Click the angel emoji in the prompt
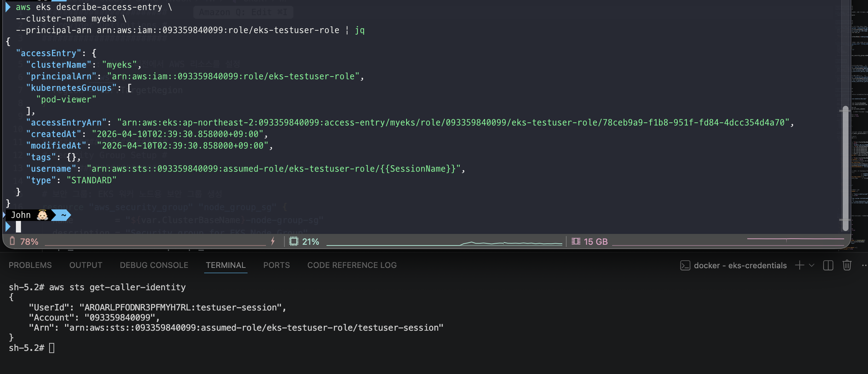 [x=43, y=215]
